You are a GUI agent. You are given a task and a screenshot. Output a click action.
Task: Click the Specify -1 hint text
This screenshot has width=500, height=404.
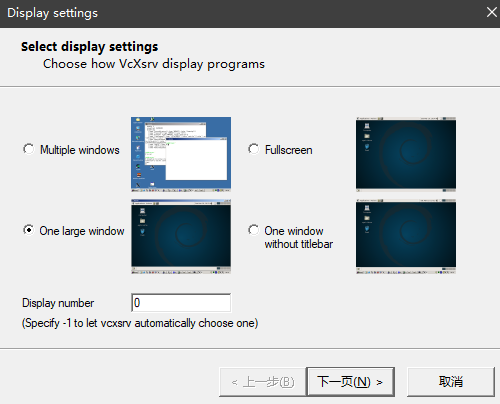140,323
